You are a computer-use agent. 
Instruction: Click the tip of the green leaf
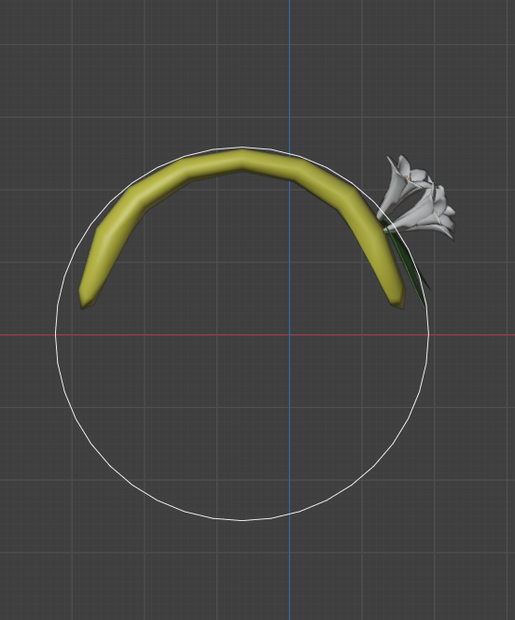tap(425, 305)
